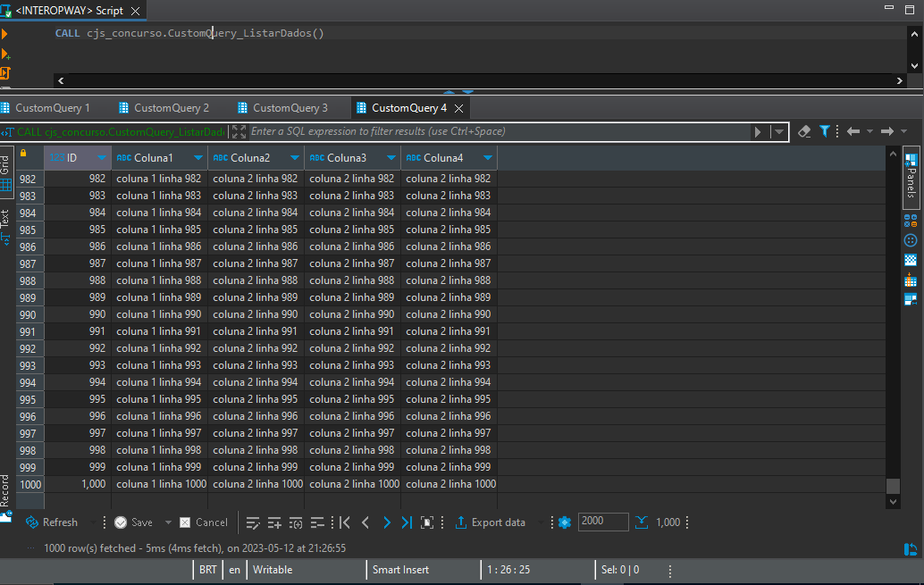Image resolution: width=924 pixels, height=585 pixels.
Task: Click the results vertical scrollbar thumb
Action: 892,485
